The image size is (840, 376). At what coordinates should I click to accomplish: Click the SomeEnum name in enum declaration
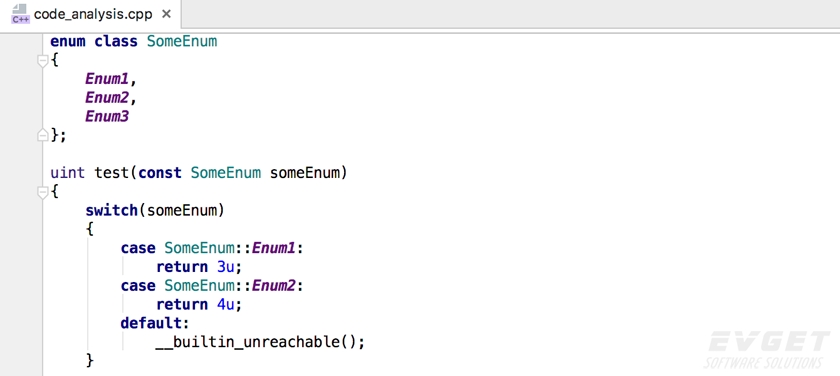182,42
